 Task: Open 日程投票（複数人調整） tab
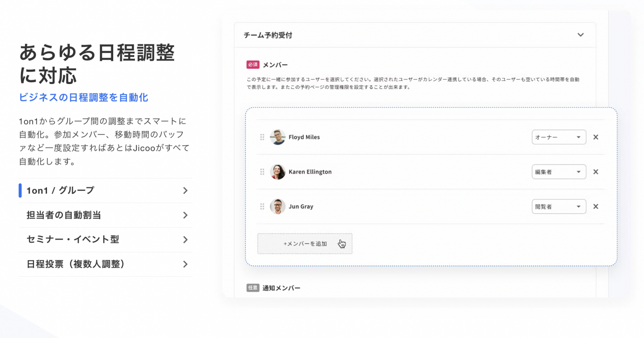point(75,264)
